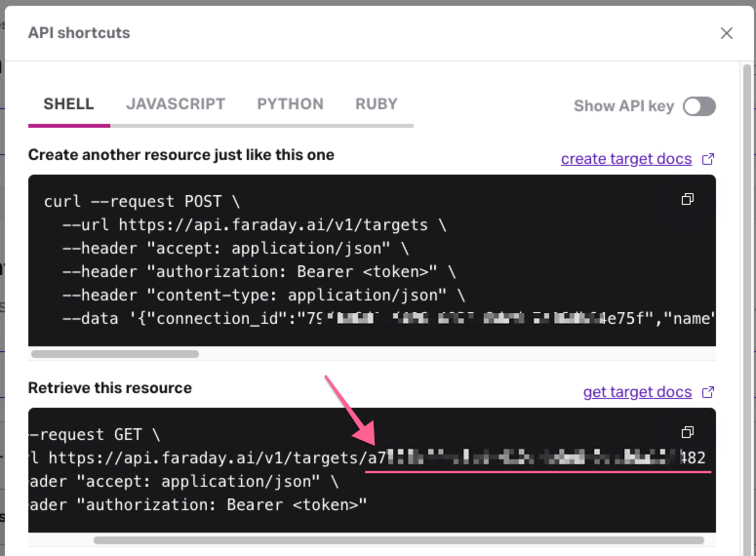Click the retrieve snippet's horizontal scrollbar

(398, 539)
